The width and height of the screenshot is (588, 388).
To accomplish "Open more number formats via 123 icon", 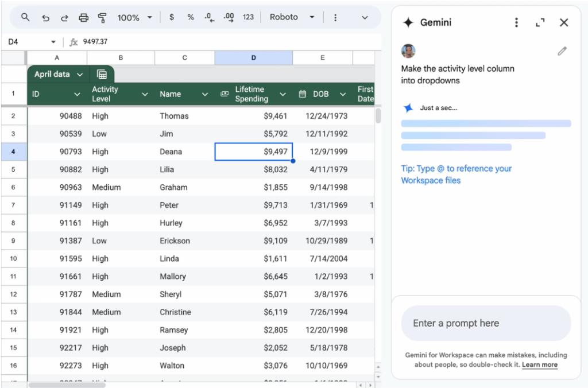I will pyautogui.click(x=247, y=17).
